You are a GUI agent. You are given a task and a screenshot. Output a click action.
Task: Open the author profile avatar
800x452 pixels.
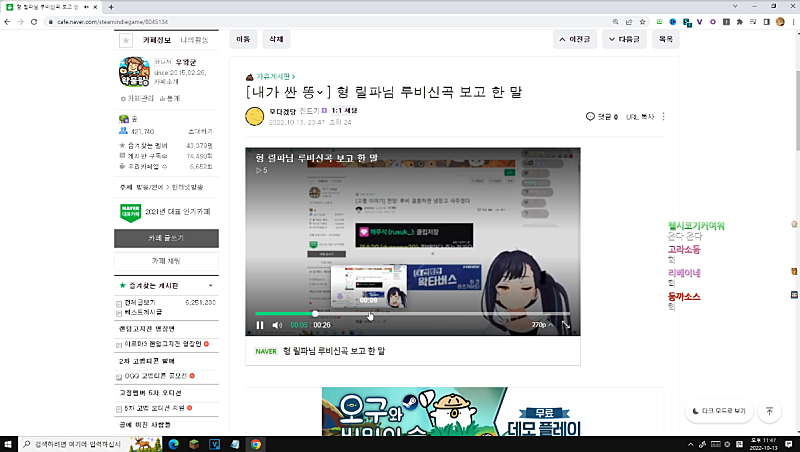255,116
